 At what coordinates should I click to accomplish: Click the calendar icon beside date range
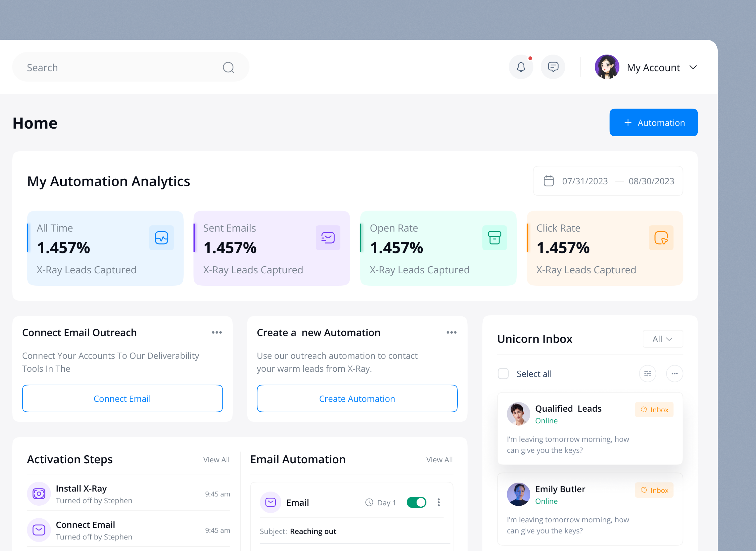tap(549, 181)
